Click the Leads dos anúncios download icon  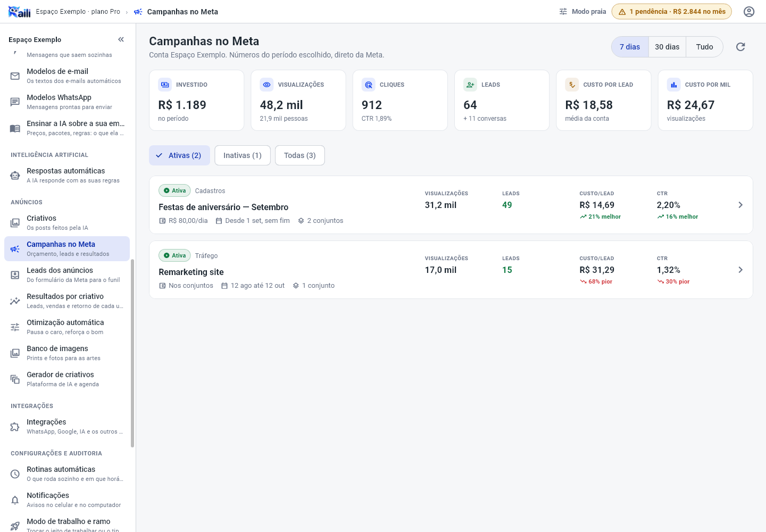(x=15, y=275)
